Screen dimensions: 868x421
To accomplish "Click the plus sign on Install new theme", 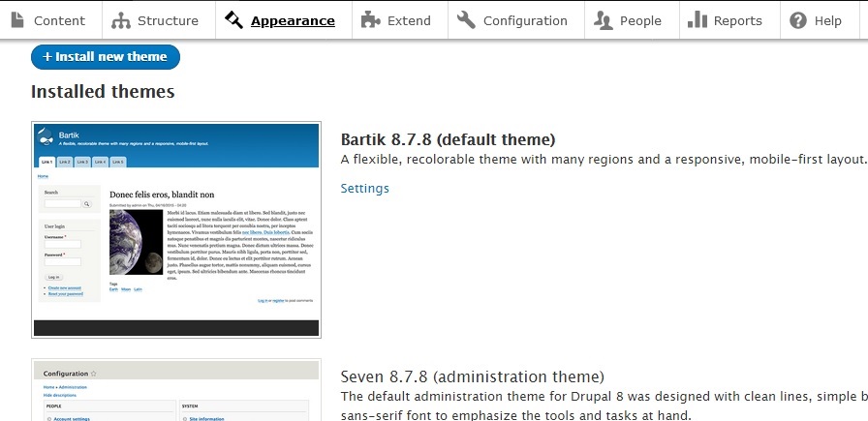I will click(47, 57).
